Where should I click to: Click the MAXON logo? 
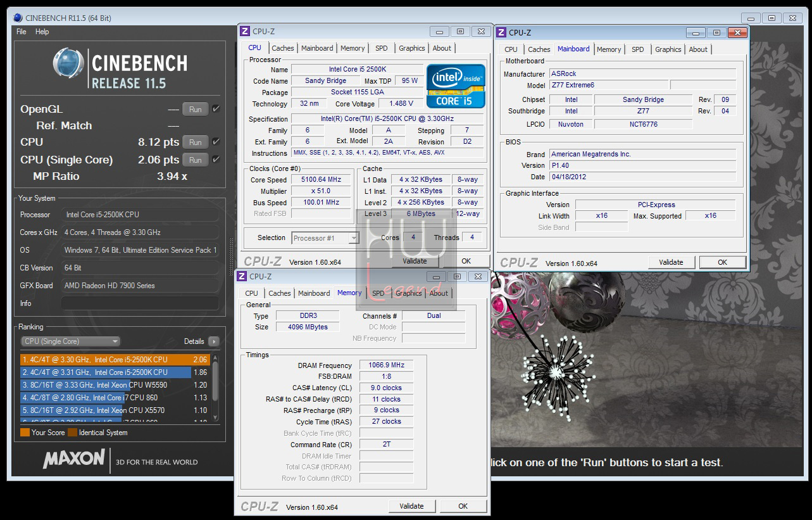click(x=74, y=459)
